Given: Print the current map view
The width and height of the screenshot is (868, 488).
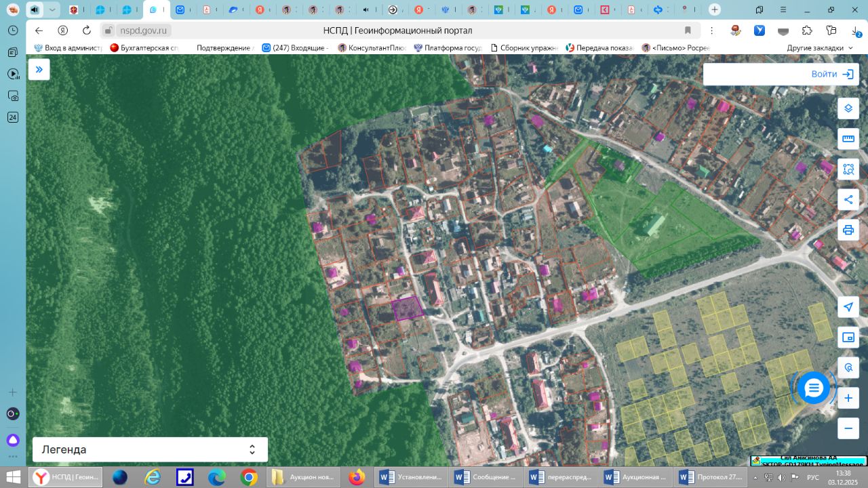Looking at the screenshot, I should click(848, 230).
